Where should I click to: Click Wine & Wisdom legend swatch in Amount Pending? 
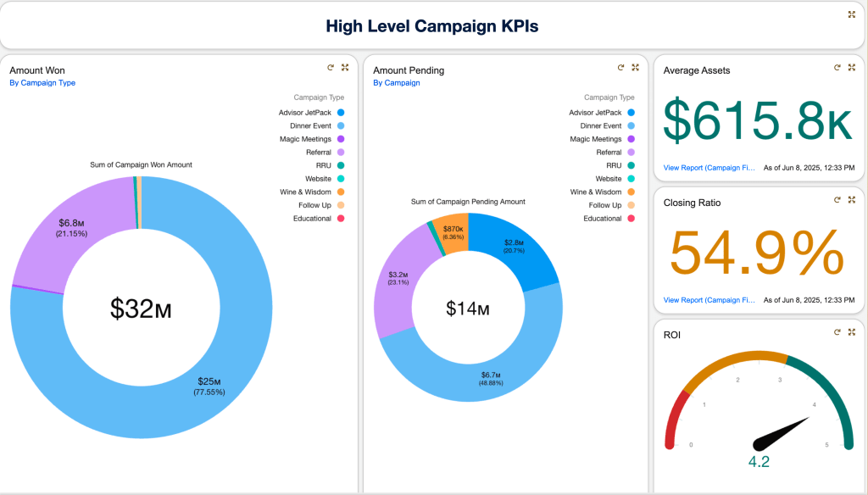pos(632,192)
